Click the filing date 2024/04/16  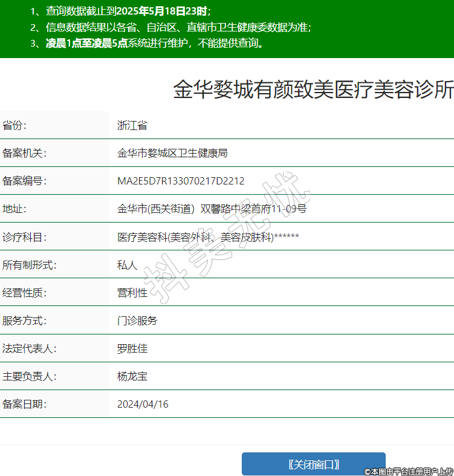point(143,404)
